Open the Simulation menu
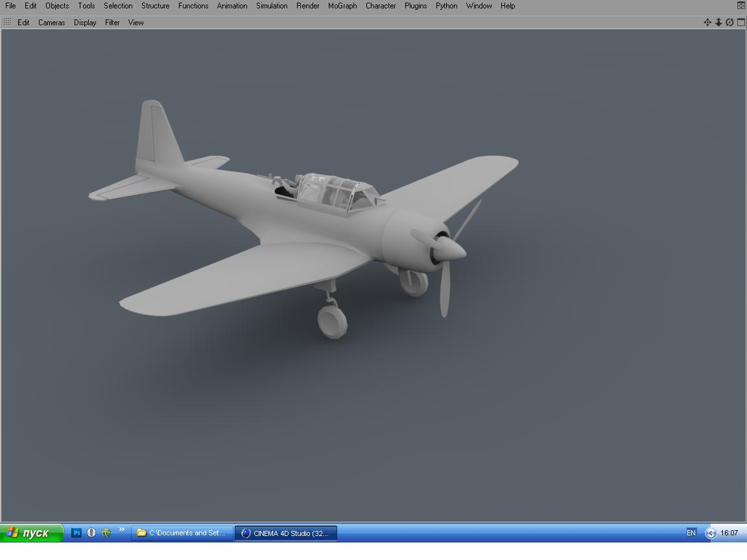This screenshot has width=747, height=560. 272,6
